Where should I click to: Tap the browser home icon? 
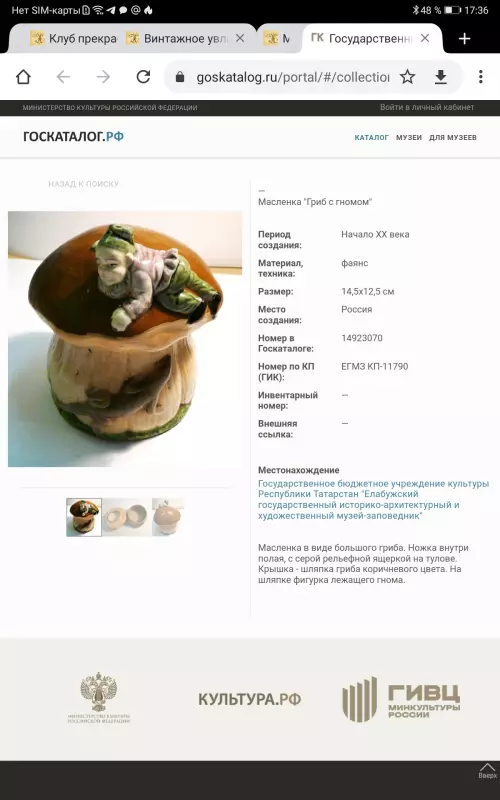point(23,77)
